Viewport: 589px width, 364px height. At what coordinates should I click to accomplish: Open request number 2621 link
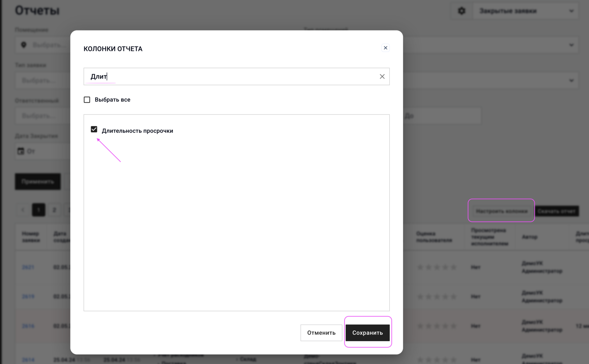point(28,267)
